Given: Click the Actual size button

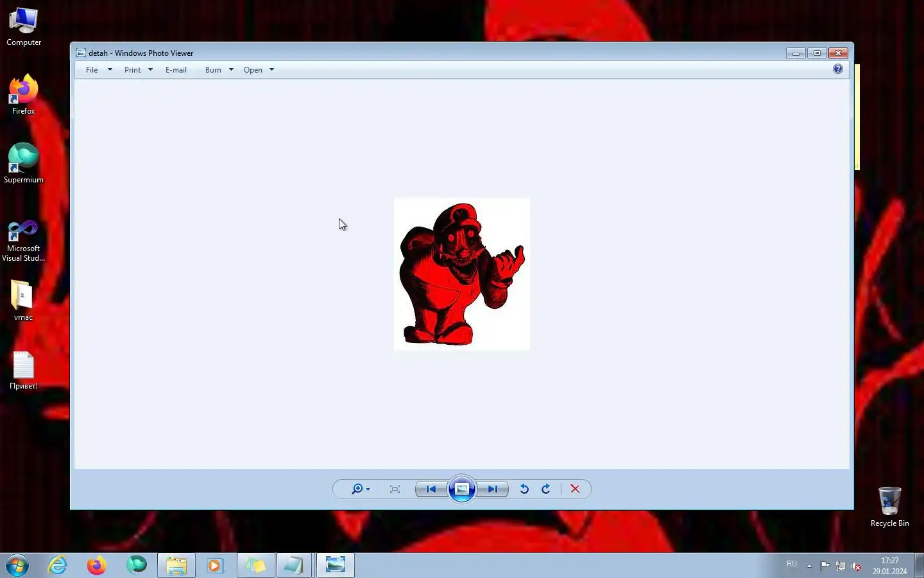Looking at the screenshot, I should [395, 489].
